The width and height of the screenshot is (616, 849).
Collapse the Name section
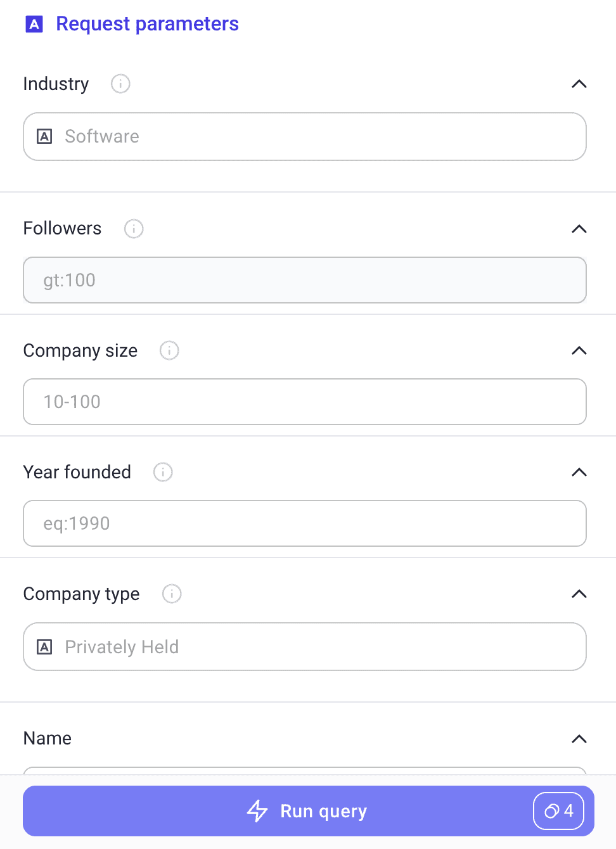click(x=579, y=739)
